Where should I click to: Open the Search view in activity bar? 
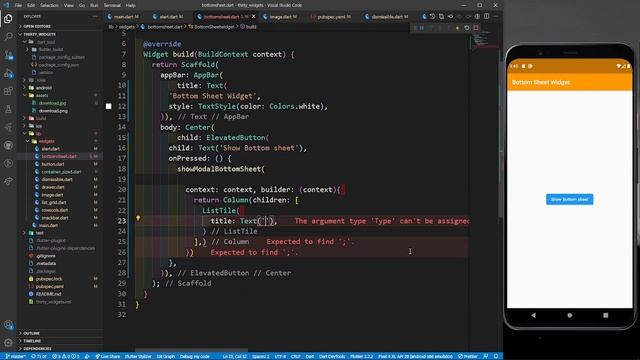[x=8, y=37]
